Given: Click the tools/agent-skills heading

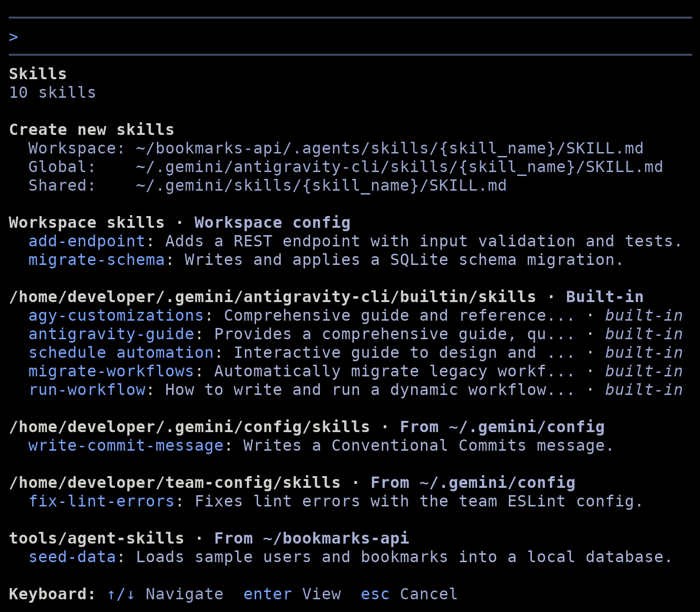Looking at the screenshot, I should tap(96, 538).
